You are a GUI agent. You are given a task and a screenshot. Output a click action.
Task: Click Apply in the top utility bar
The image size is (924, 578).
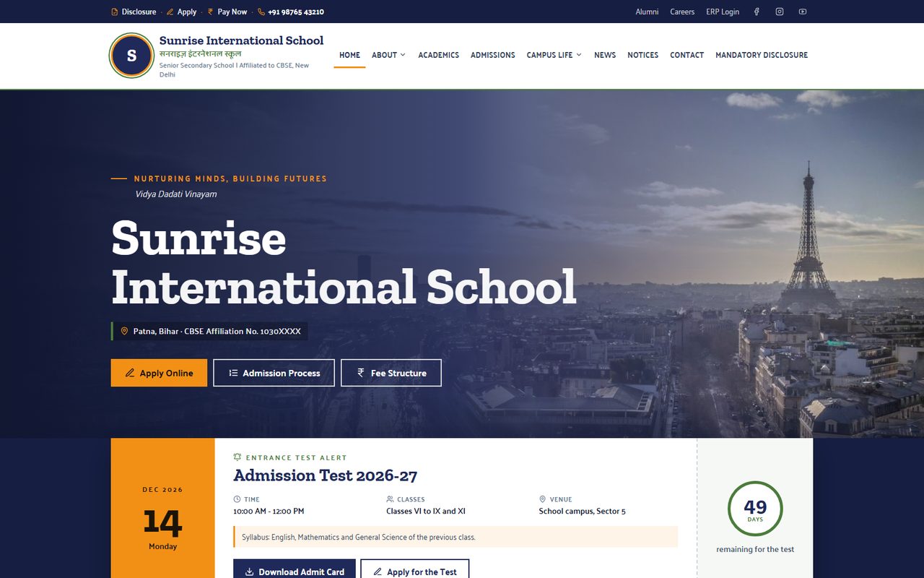181,12
